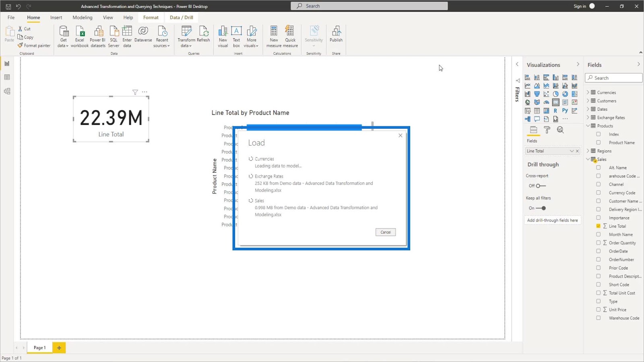Check the Order Quantity field

click(599, 243)
